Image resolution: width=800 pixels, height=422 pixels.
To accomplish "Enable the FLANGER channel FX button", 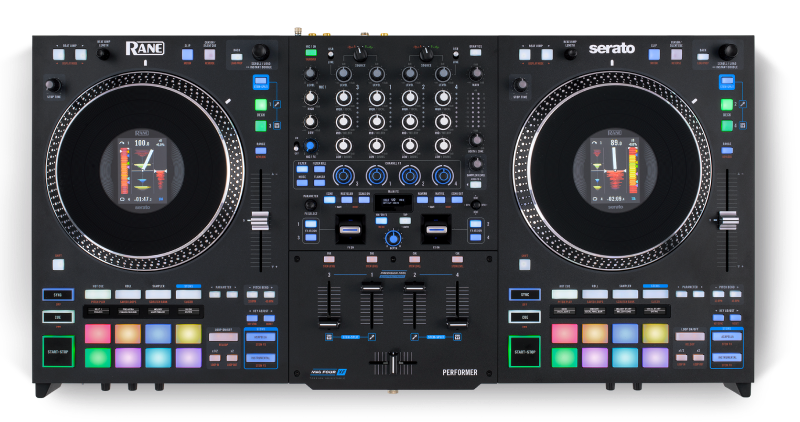I will 319,183.
